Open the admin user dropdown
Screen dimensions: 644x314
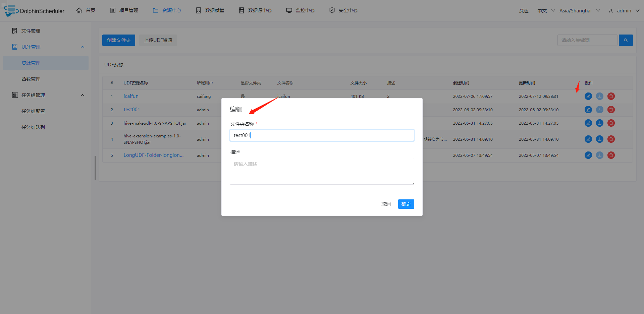624,11
